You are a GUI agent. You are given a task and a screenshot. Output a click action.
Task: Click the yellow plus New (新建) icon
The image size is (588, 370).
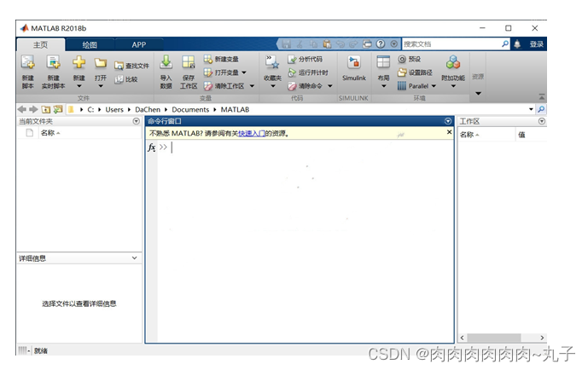[x=79, y=62]
